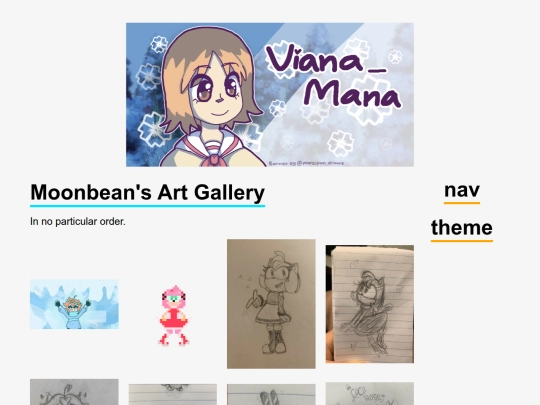Expand the theme section heading
The height and width of the screenshot is (405, 540).
[x=461, y=228]
